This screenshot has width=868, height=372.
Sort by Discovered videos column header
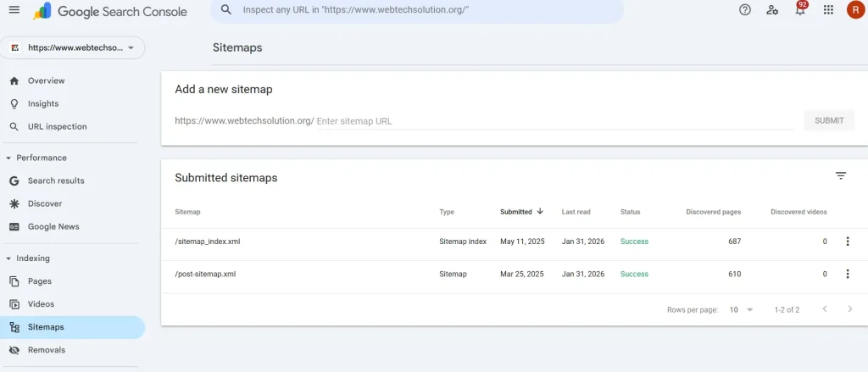798,212
